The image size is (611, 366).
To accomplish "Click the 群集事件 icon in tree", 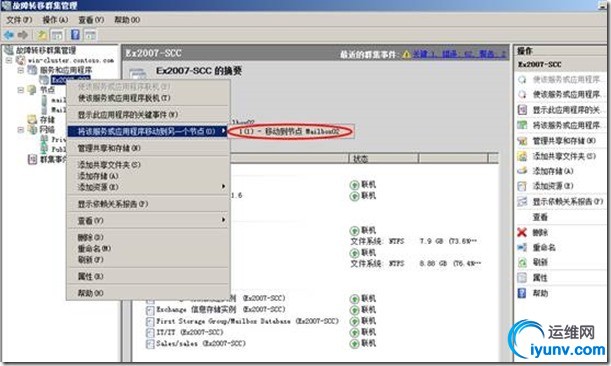I will point(33,159).
